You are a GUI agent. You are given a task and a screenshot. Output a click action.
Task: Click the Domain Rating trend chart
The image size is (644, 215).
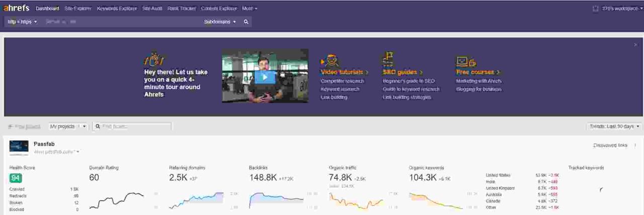[116, 200]
